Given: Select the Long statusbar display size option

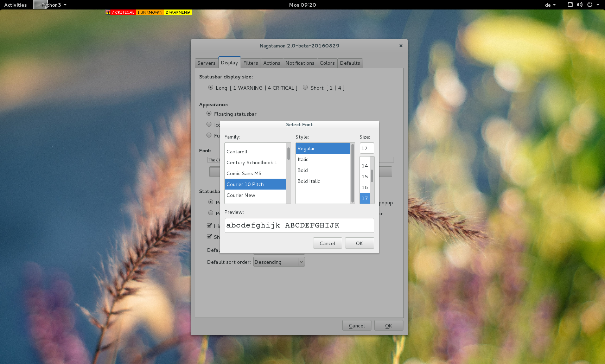Looking at the screenshot, I should tap(211, 88).
